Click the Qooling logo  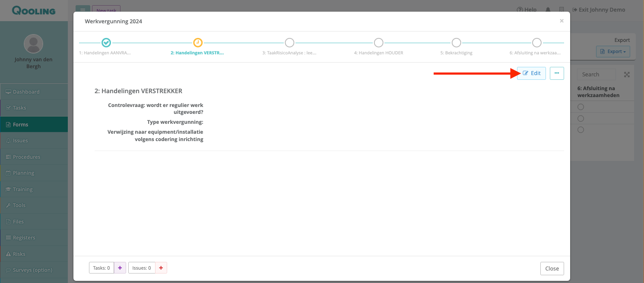[34, 10]
